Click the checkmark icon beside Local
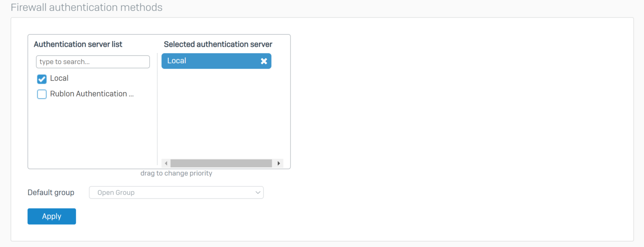The height and width of the screenshot is (247, 644). click(x=42, y=79)
